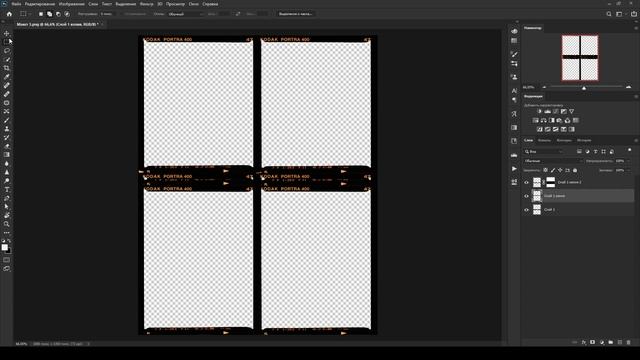Select the Gradient tool

coord(7,155)
